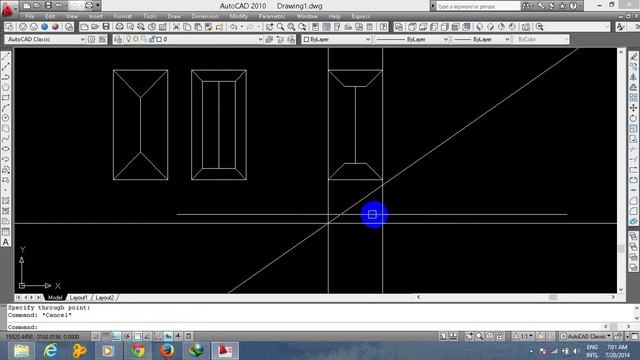This screenshot has width=640, height=360.
Task: Toggle Dynamic Input in status bar
Action: 168,336
